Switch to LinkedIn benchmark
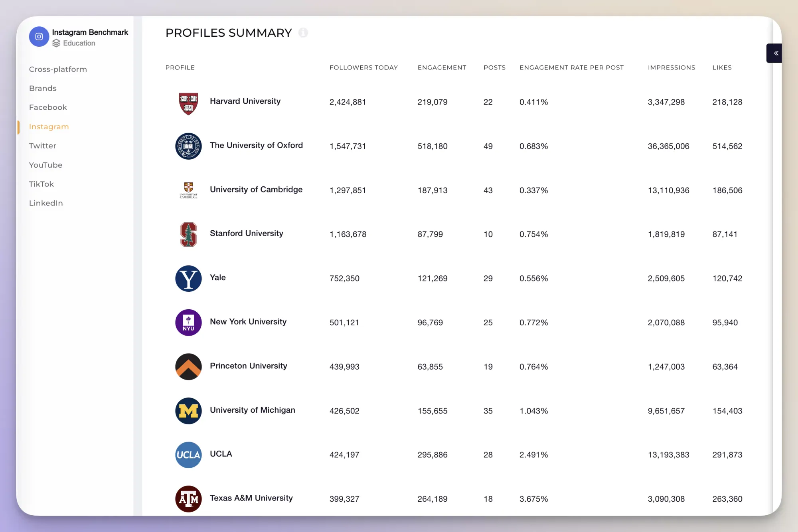 (x=46, y=203)
